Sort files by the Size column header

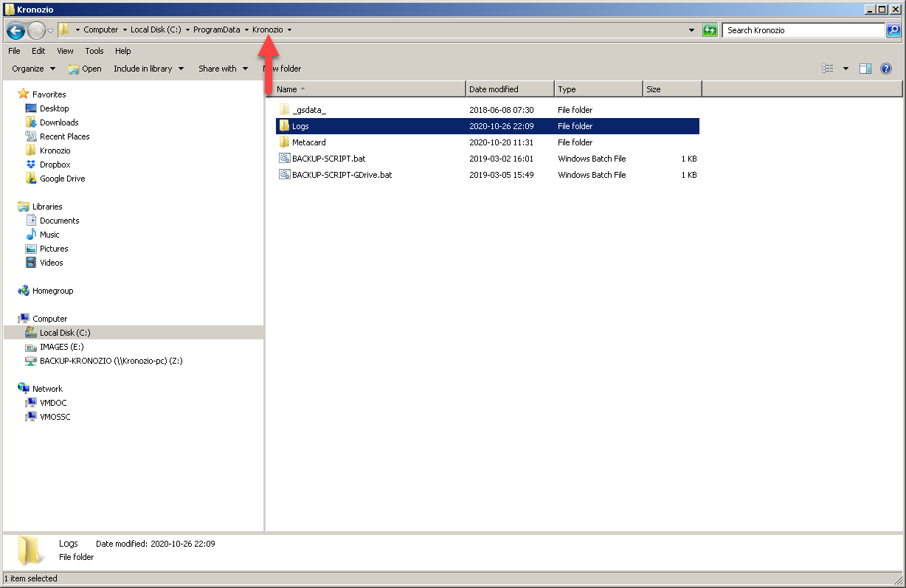(x=672, y=89)
